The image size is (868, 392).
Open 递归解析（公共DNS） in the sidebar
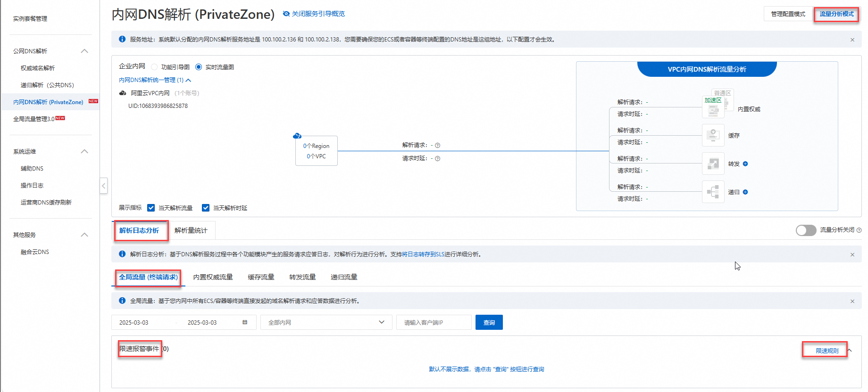click(47, 85)
